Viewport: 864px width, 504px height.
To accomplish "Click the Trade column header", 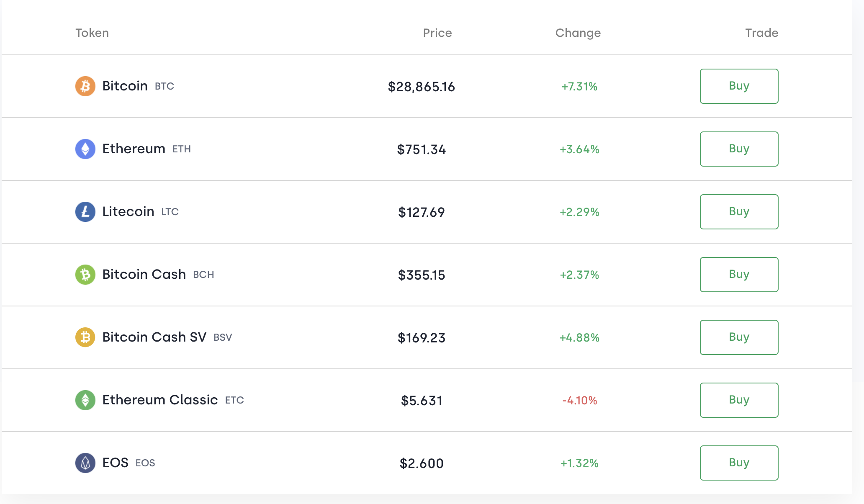I will tap(761, 33).
